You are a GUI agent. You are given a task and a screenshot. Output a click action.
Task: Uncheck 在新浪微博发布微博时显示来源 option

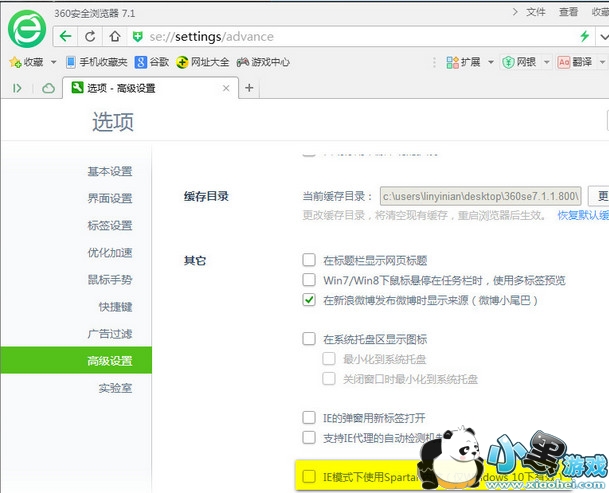309,300
